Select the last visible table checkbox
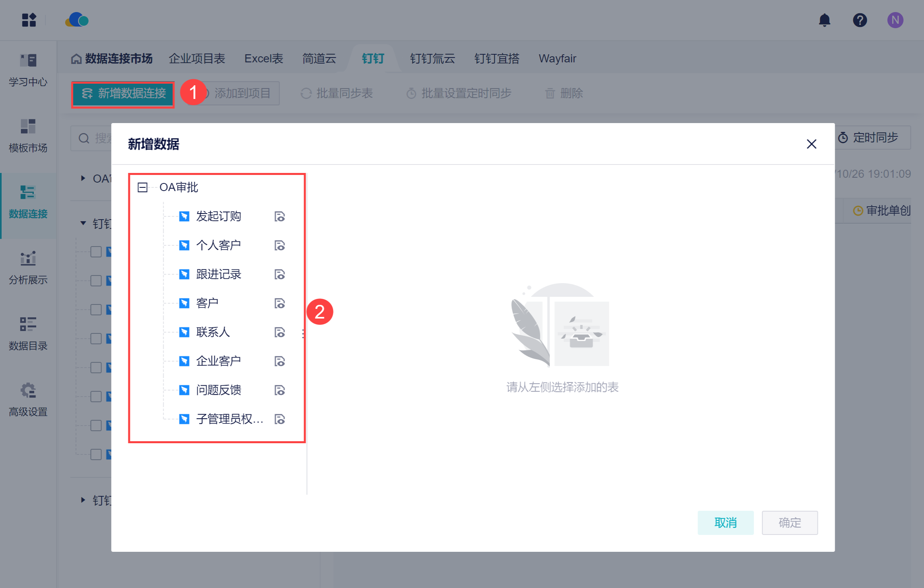The width and height of the screenshot is (924, 588). (x=96, y=454)
